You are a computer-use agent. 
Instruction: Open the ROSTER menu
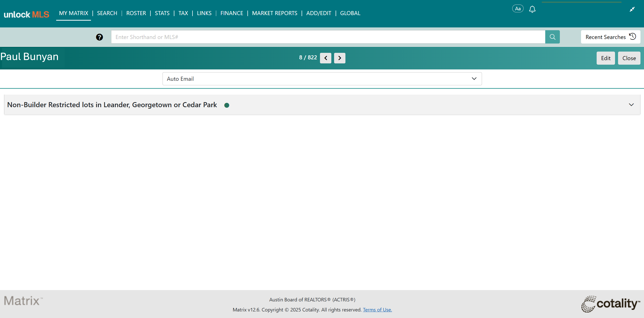pos(136,13)
